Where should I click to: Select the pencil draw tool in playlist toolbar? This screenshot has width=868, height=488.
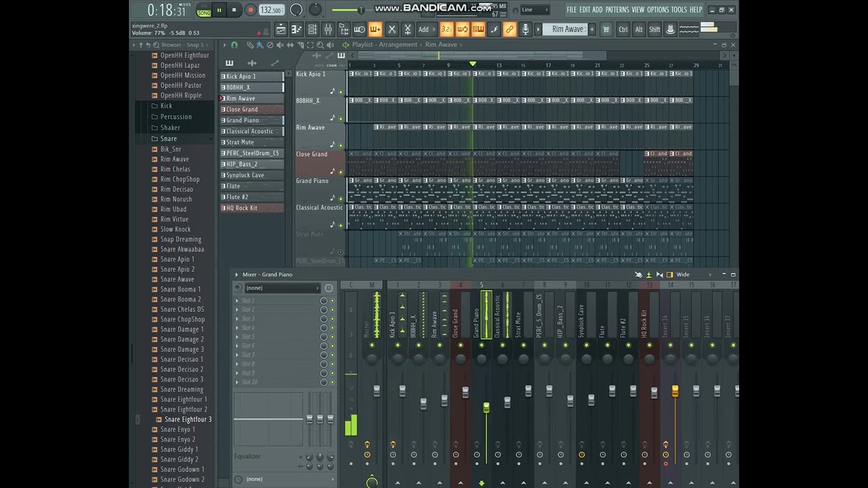250,45
